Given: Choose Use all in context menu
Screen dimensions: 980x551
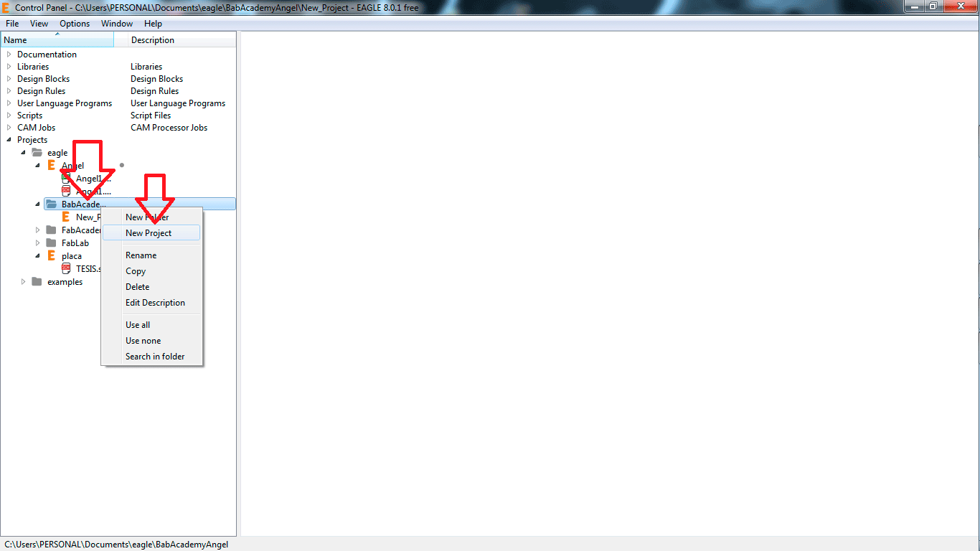Looking at the screenshot, I should (151, 325).
